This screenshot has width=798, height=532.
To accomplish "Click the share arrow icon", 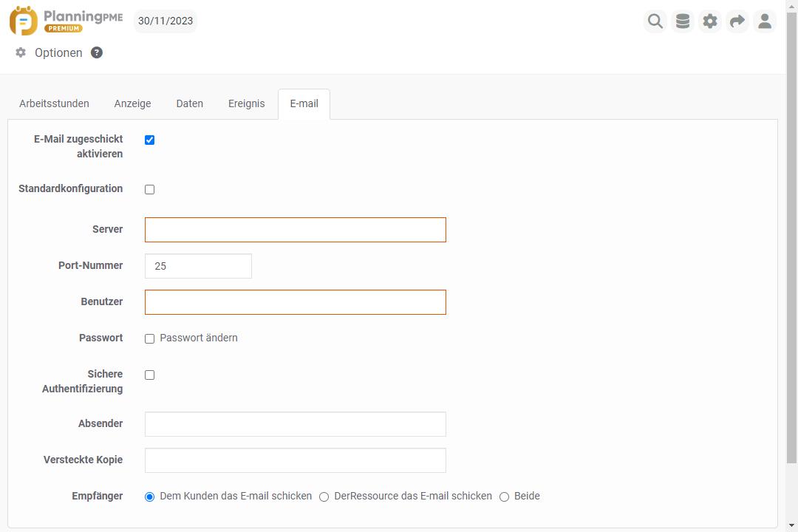I will (737, 21).
